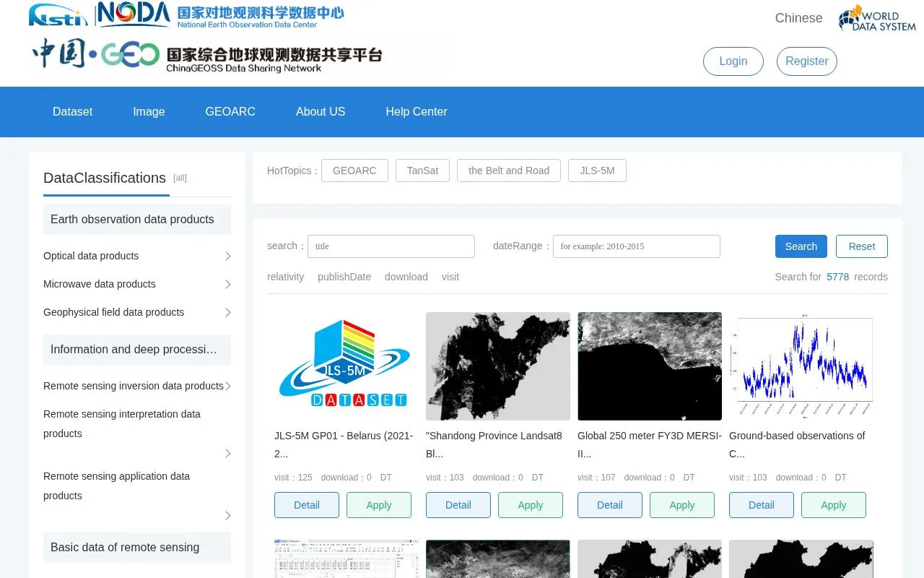Click the Reset button
The height and width of the screenshot is (578, 924).
pyautogui.click(x=862, y=246)
